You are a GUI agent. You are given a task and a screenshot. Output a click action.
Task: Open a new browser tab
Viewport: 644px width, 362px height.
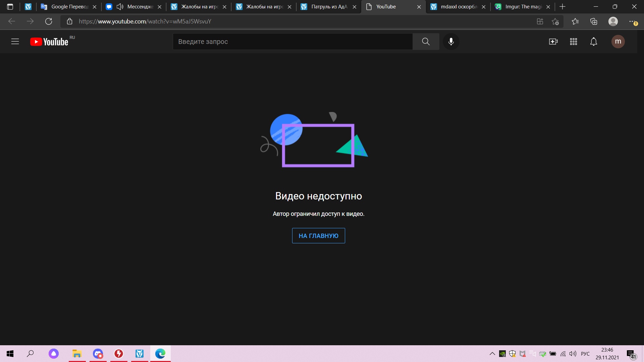[562, 7]
